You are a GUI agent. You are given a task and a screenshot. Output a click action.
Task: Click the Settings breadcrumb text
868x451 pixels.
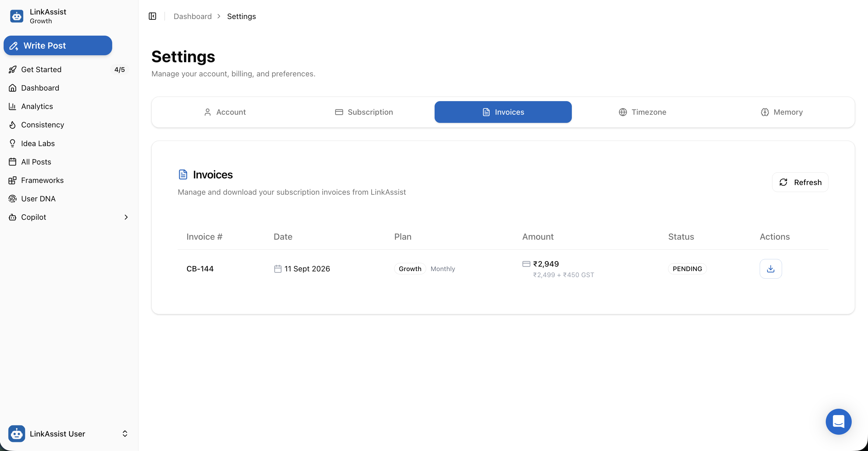pyautogui.click(x=241, y=16)
